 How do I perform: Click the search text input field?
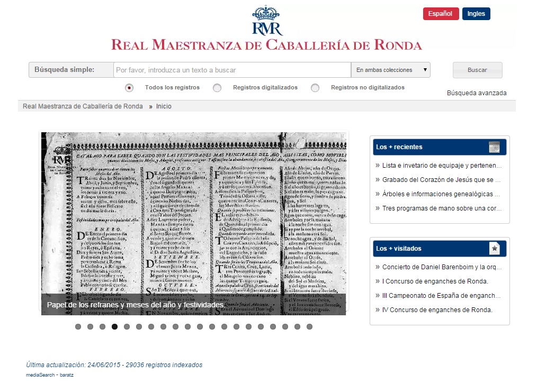pos(232,70)
